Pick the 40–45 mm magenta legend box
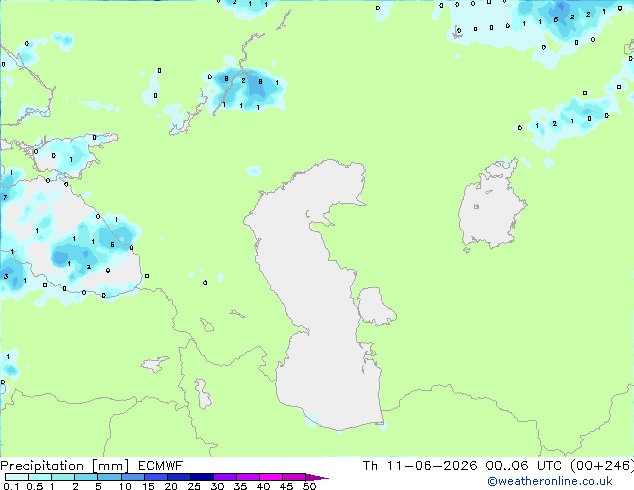Image resolution: width=634 pixels, height=490 pixels. click(x=271, y=477)
